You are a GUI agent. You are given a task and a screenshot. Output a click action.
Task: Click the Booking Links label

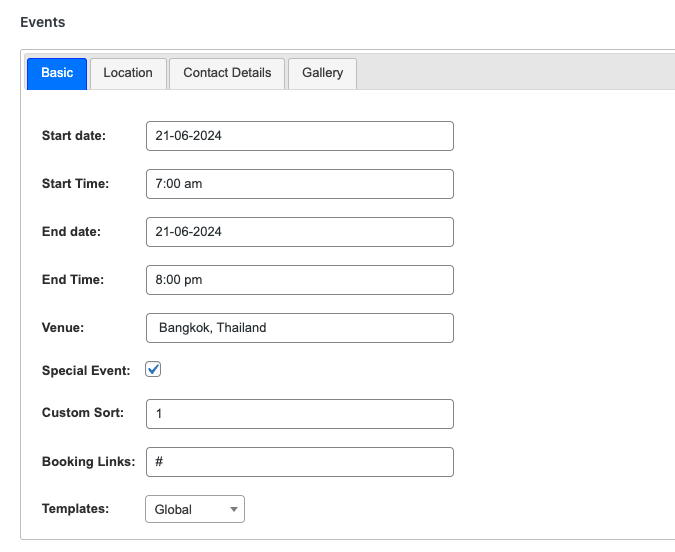88,462
